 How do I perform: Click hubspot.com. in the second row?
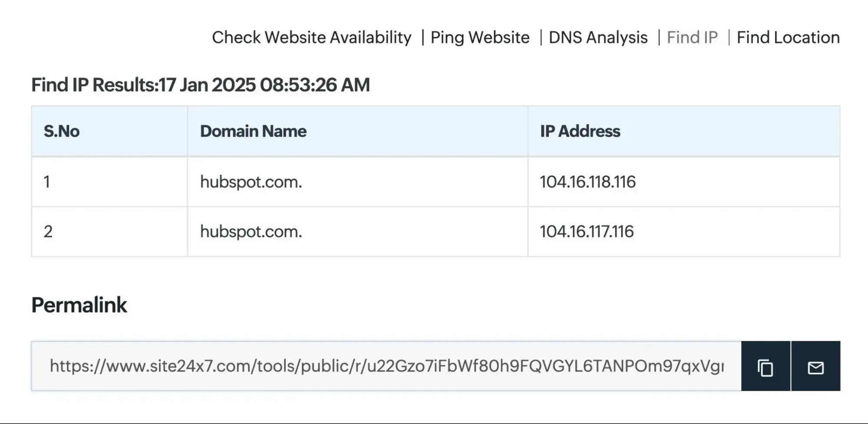coord(251,232)
